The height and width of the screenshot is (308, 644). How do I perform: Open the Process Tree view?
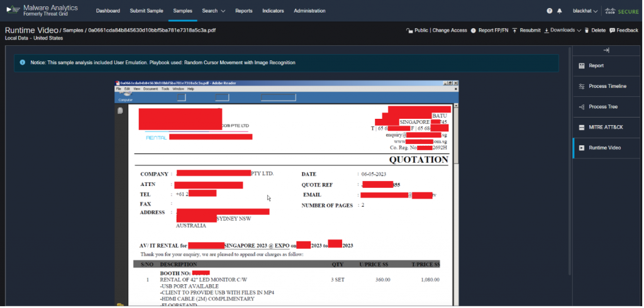coord(603,107)
